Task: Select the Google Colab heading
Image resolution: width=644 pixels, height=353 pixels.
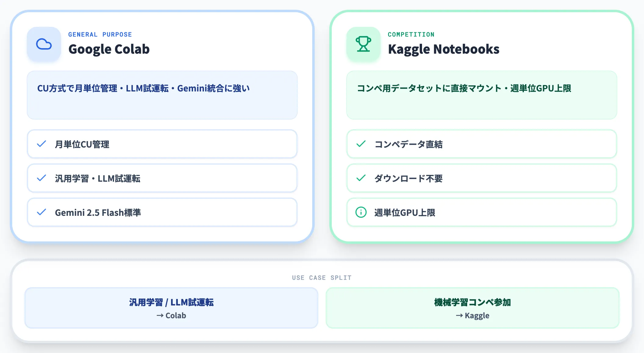Action: click(109, 49)
